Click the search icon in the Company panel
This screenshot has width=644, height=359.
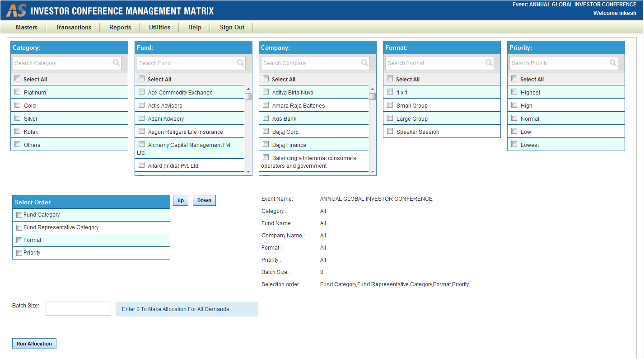[365, 63]
